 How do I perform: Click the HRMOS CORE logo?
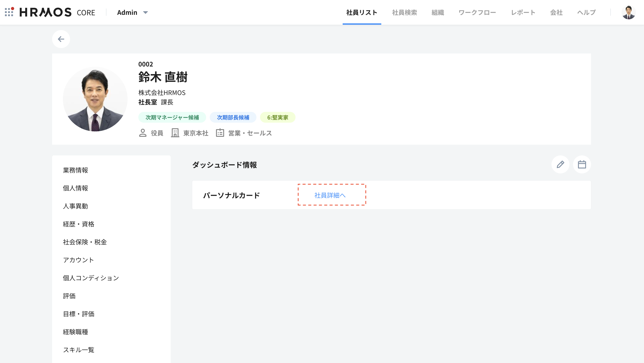tap(45, 12)
